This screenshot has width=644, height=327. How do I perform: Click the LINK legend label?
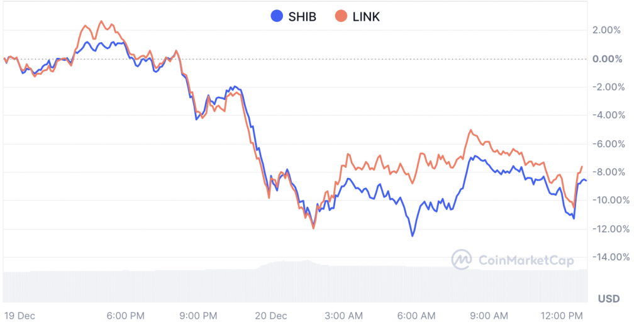[x=367, y=17]
